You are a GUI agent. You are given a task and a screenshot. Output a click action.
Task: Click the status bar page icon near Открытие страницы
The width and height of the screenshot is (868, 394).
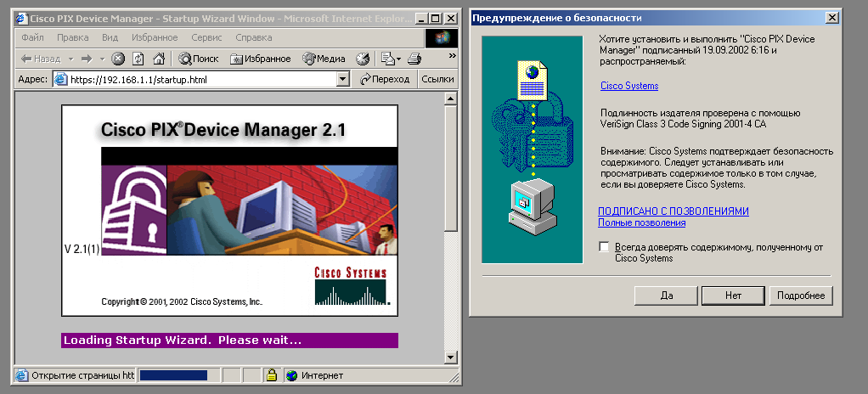(x=21, y=375)
